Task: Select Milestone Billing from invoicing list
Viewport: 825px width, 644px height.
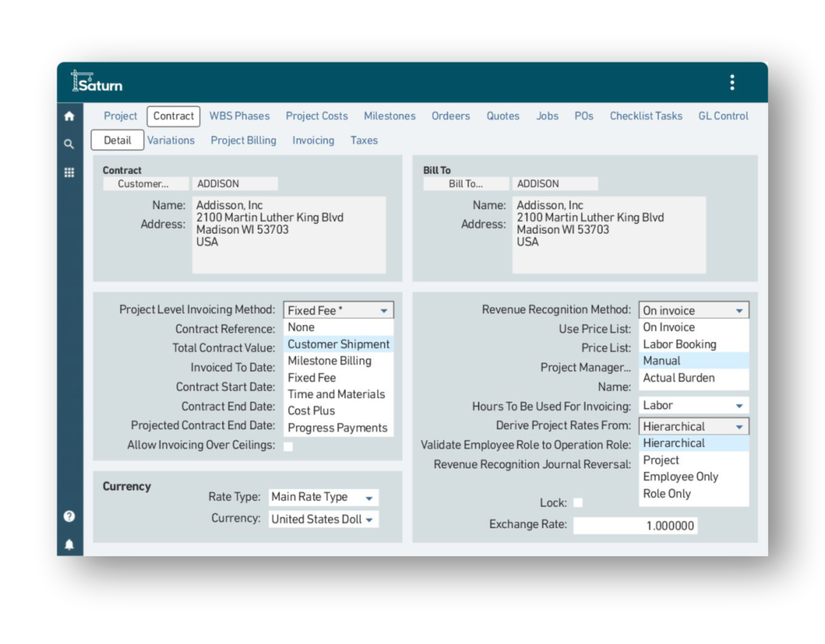Action: [329, 361]
